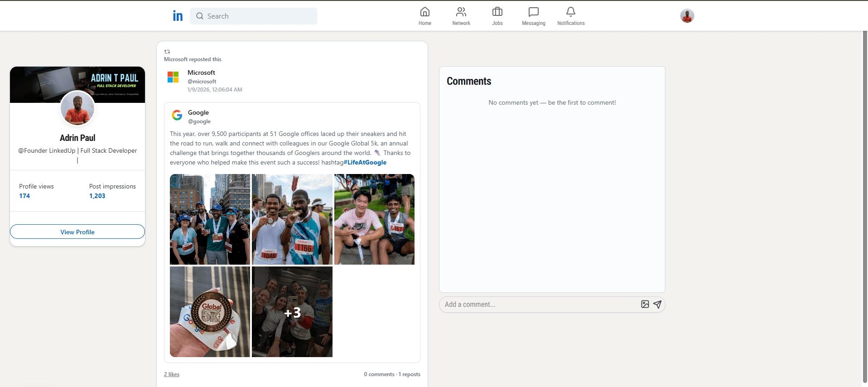Open the Google author name

point(198,112)
